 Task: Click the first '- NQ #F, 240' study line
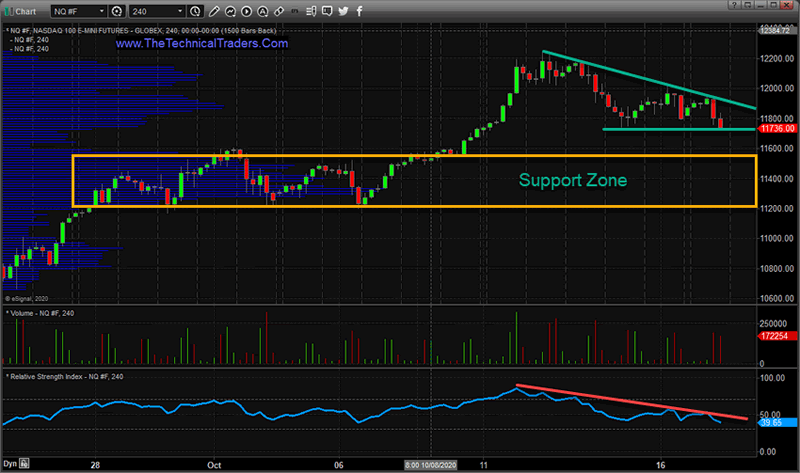pos(30,40)
